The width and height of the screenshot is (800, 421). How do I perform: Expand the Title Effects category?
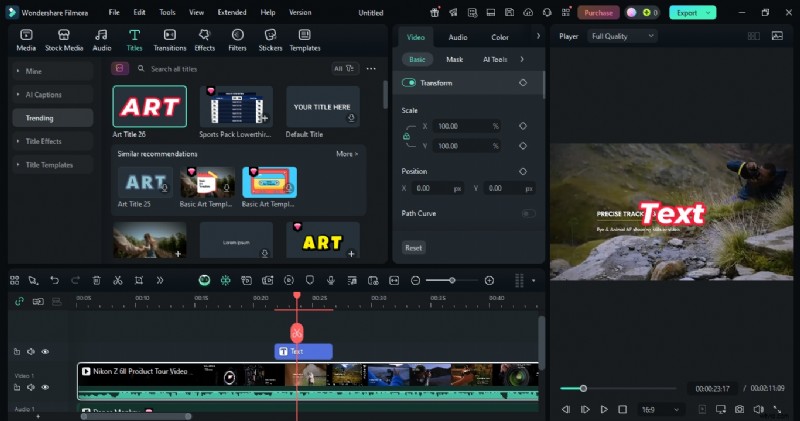click(43, 141)
